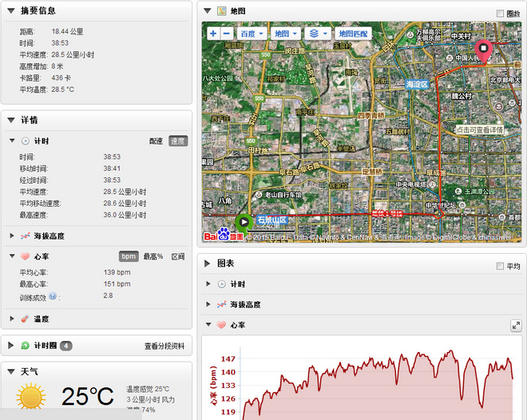Click the 最高心率 151 bpm value
Image resolution: width=527 pixels, height=420 pixels.
117,284
